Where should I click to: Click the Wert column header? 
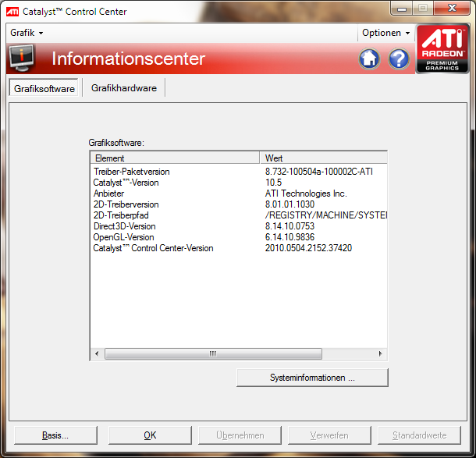click(x=324, y=158)
